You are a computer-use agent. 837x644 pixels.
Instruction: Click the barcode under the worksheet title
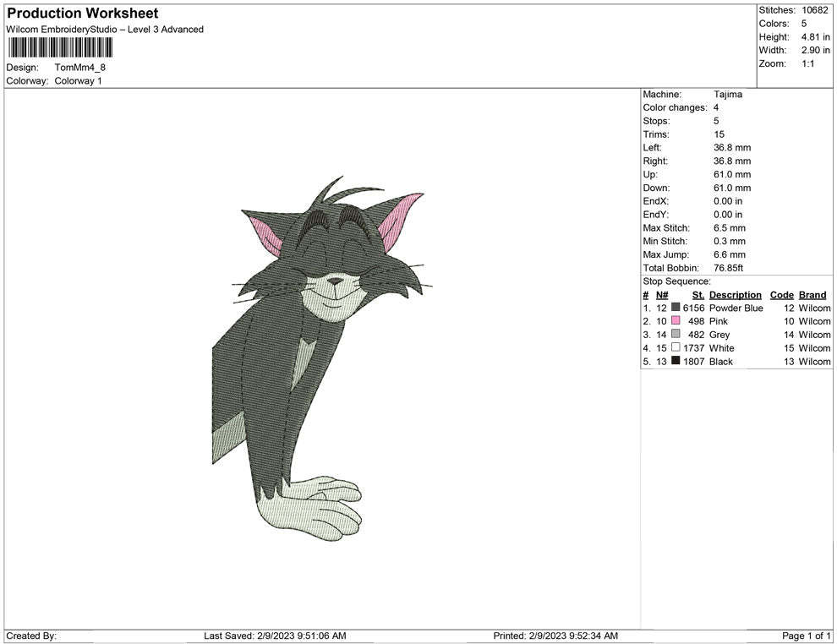click(x=60, y=47)
